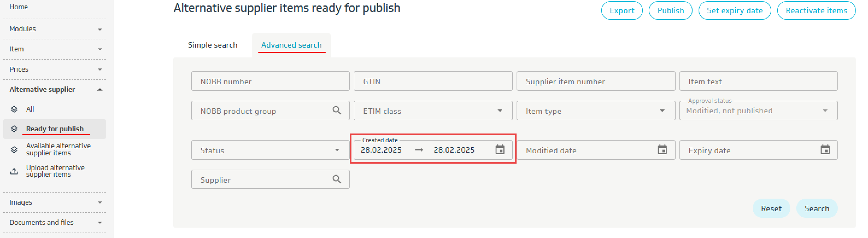This screenshot has width=868, height=238.
Task: Open the Approval status dropdown
Action: pos(825,111)
